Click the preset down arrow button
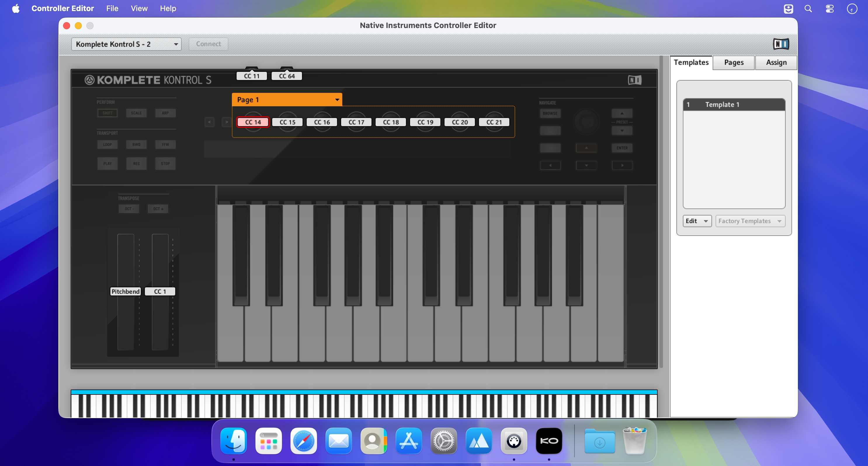This screenshot has width=868, height=466. coord(622,131)
